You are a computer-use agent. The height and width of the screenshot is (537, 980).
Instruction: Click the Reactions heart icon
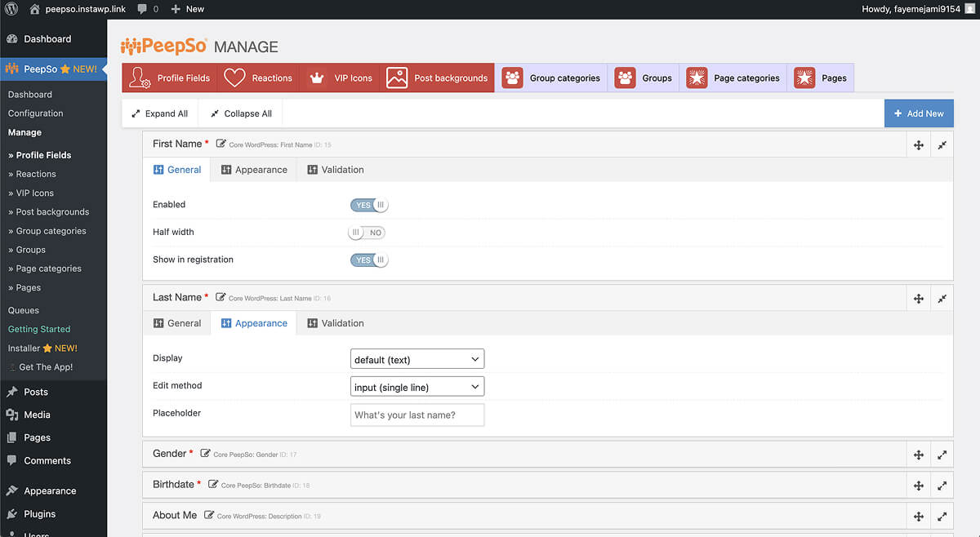[x=234, y=78]
